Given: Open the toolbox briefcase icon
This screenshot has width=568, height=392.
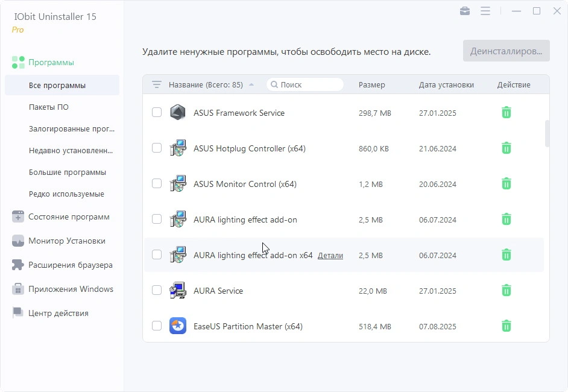Looking at the screenshot, I should 465,11.
